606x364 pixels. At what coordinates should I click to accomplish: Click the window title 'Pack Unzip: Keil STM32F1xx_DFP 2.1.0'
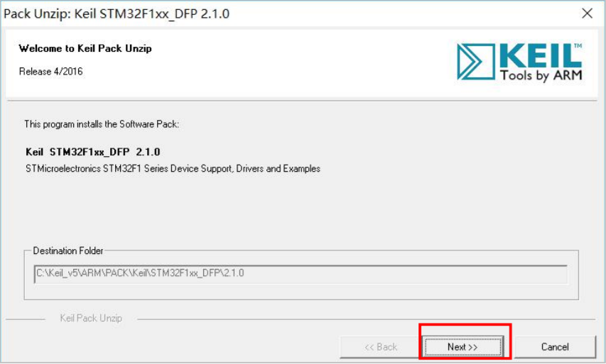pyautogui.click(x=117, y=13)
